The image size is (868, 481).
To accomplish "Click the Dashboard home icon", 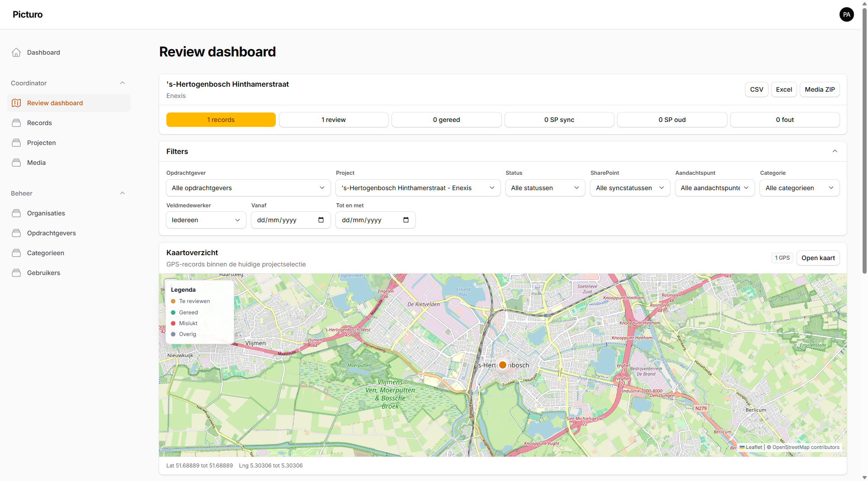I will 16,52.
